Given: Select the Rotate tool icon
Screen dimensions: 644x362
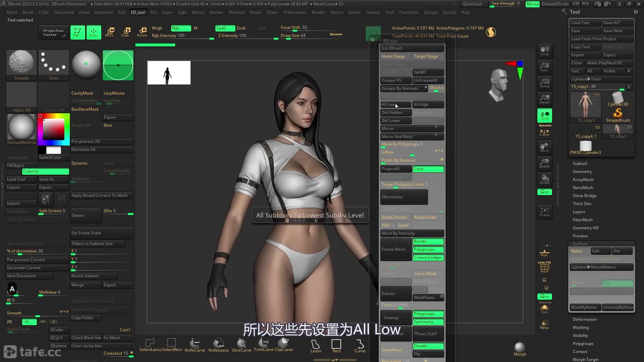Looking at the screenshot, I should (x=142, y=32).
